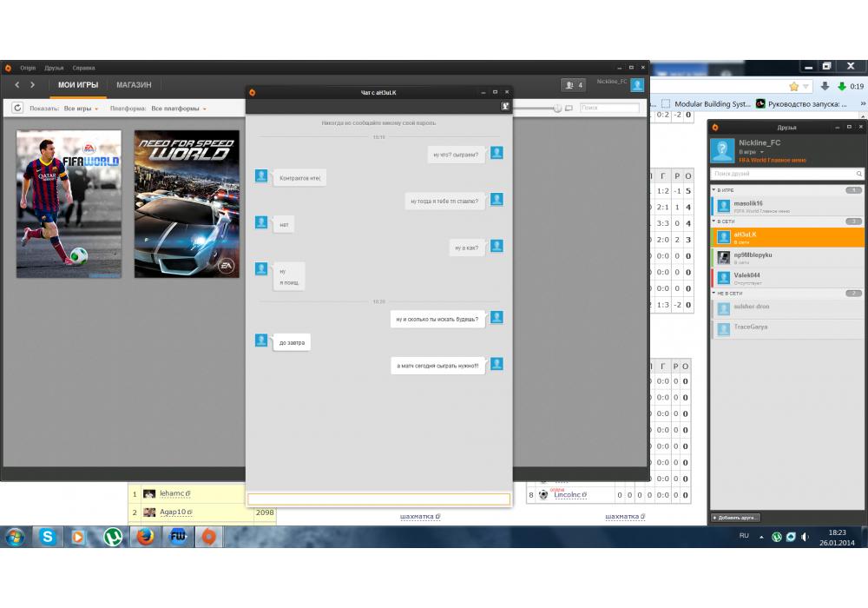868x608 pixels.
Task: Open the Справка menu
Action: point(83,68)
